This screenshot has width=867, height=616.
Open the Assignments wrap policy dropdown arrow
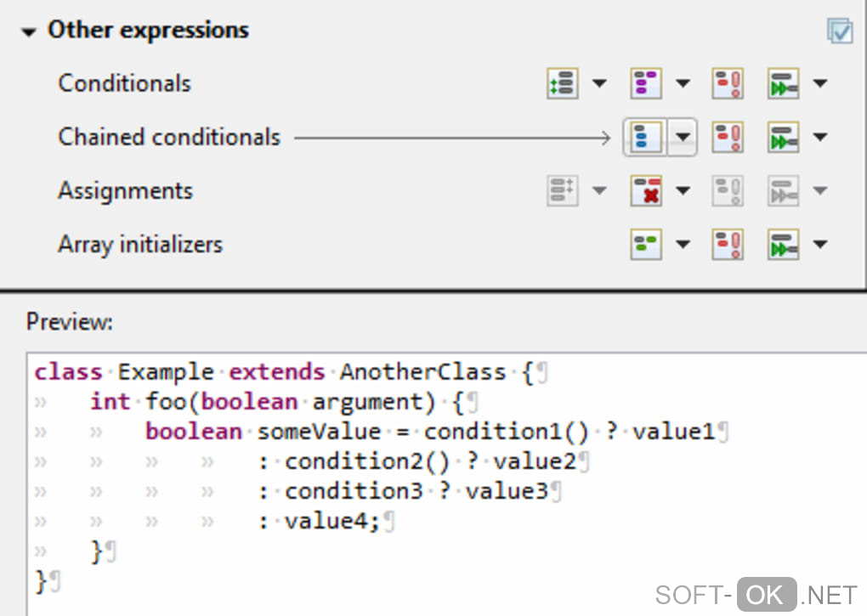[x=683, y=190]
